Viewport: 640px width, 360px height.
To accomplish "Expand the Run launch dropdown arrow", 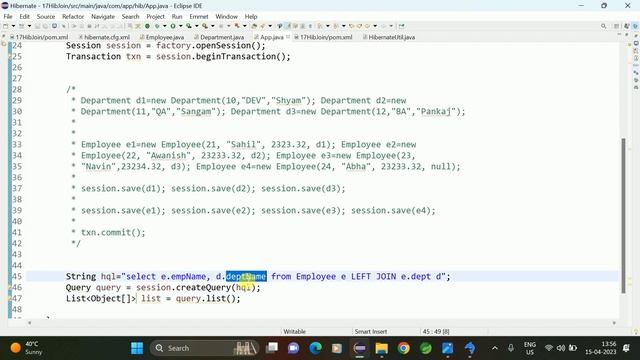I will coord(180,26).
